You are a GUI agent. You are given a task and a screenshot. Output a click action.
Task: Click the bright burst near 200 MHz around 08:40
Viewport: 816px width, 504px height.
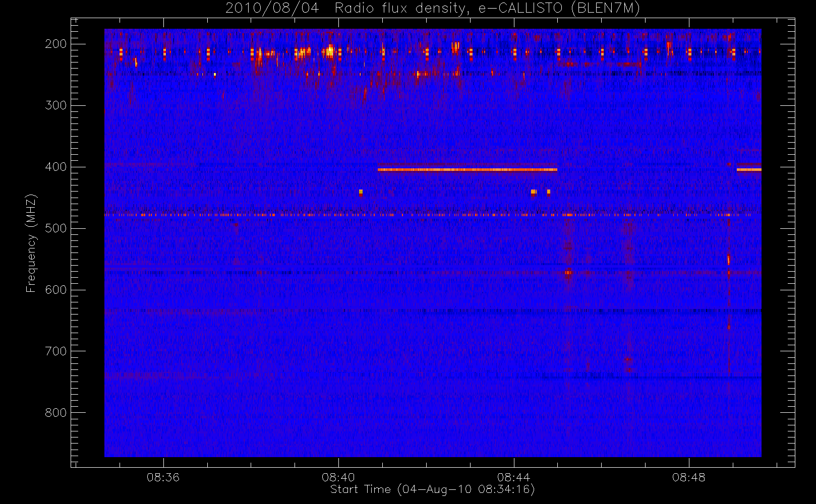330,50
